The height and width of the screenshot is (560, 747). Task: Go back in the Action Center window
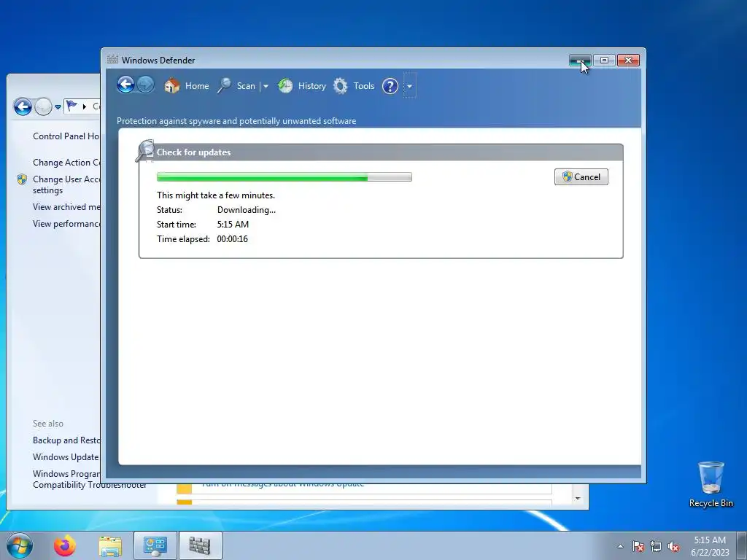tap(23, 106)
